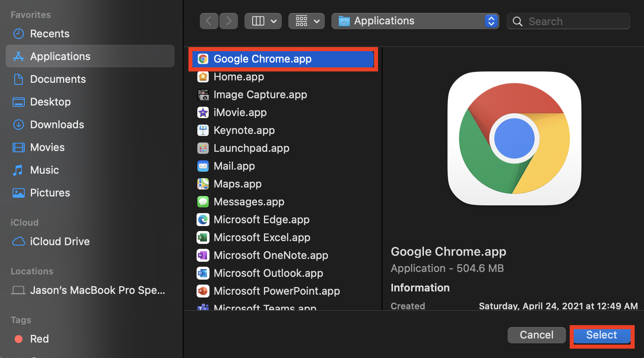Open Music label in sidebar
The height and width of the screenshot is (358, 644).
pyautogui.click(x=45, y=170)
